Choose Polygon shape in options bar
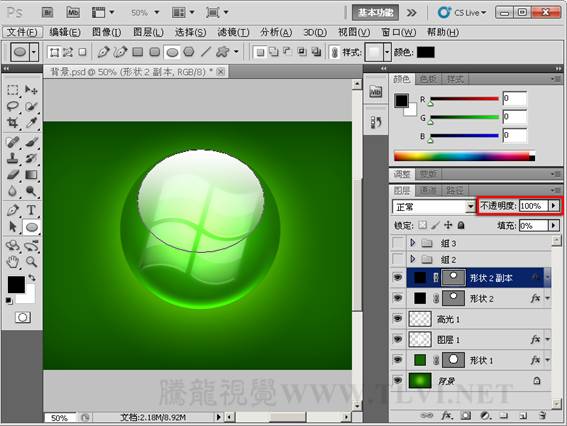Image resolution: width=567 pixels, height=426 pixels. 189,52
